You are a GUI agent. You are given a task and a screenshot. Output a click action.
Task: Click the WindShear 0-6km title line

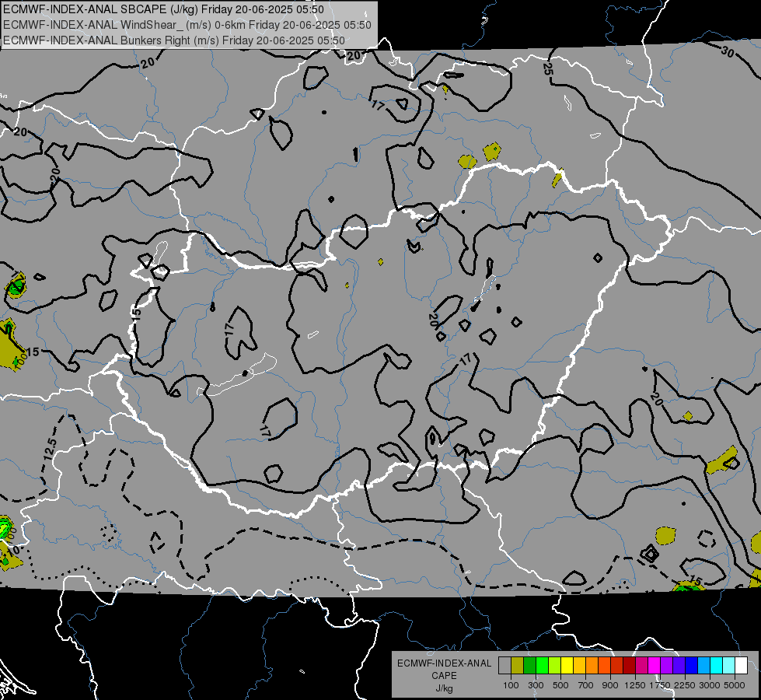pos(187,25)
